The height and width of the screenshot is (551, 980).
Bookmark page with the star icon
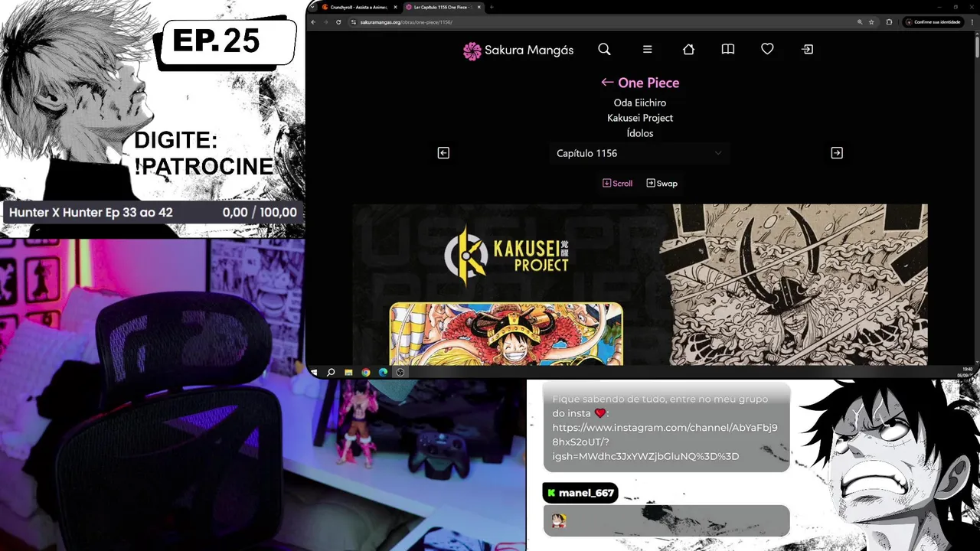[x=871, y=22]
